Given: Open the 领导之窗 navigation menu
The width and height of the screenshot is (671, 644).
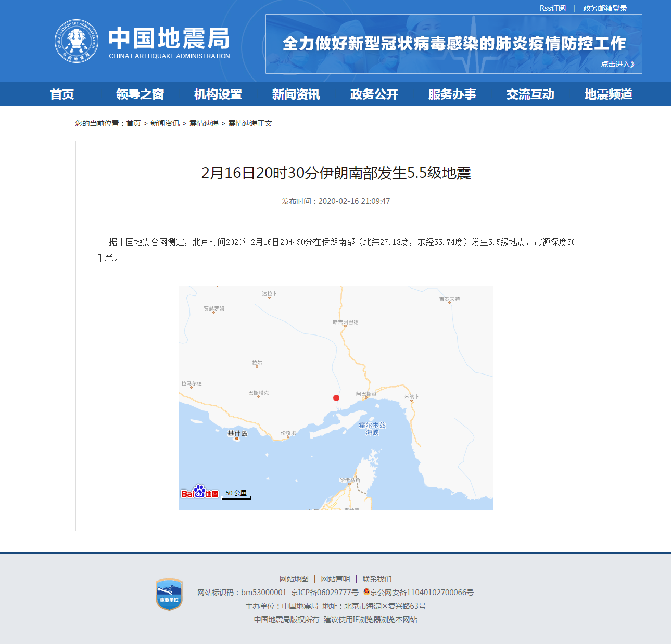Looking at the screenshot, I should pos(140,94).
